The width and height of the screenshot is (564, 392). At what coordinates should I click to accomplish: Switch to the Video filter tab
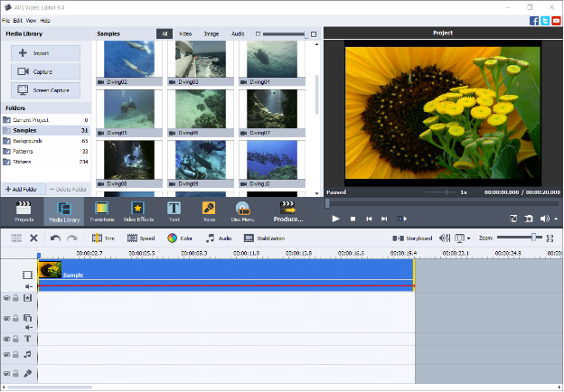[x=185, y=33]
